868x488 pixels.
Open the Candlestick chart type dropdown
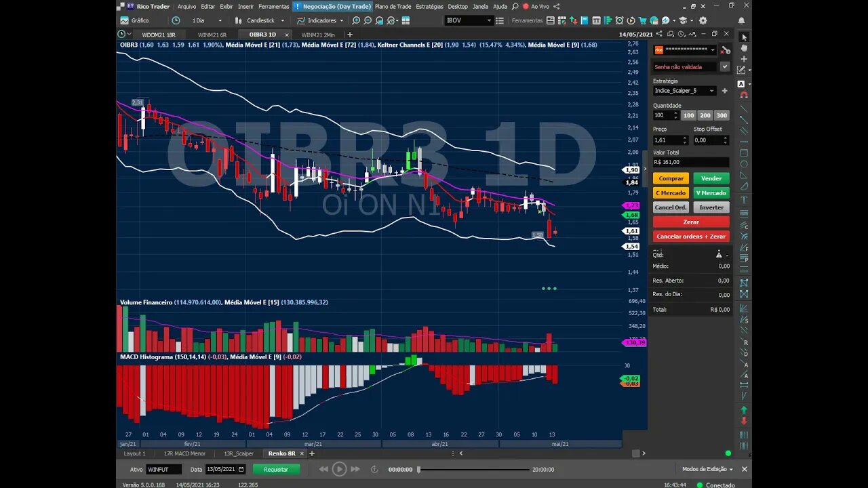coord(266,20)
